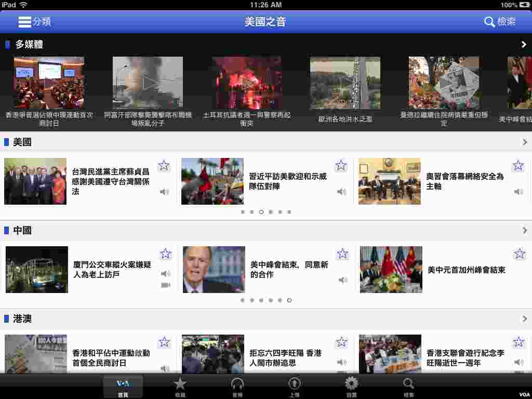Image resolution: width=532 pixels, height=399 pixels.
Task: Open 土耳其抗議者 clash multimedia thumbnail
Action: tap(247, 83)
